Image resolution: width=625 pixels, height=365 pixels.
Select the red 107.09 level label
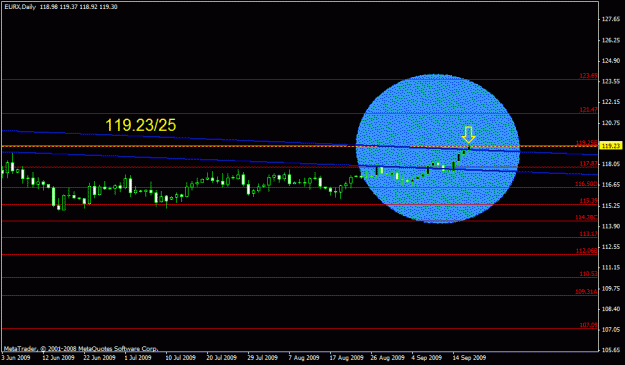click(x=589, y=325)
